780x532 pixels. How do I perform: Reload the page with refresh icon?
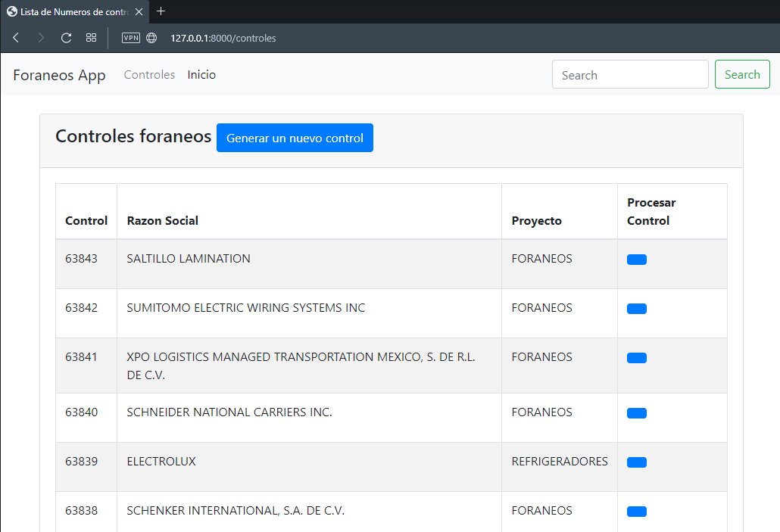click(66, 38)
